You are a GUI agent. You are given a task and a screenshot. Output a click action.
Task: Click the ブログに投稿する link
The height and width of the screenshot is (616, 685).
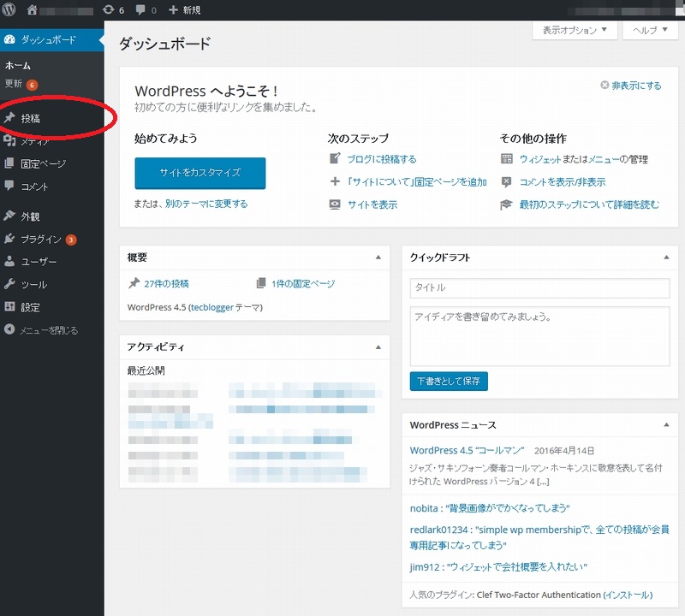click(x=382, y=159)
